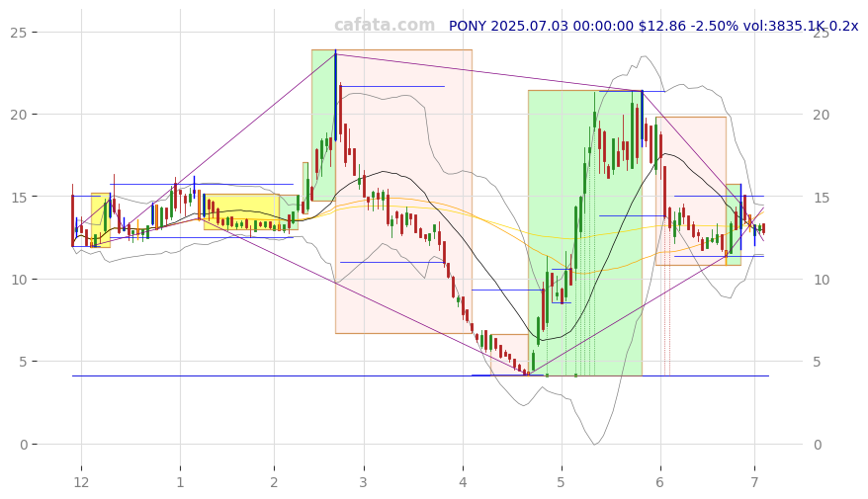The width and height of the screenshot is (868, 499).
Task: Click the left y-axis label 25
Action: [x=19, y=33]
